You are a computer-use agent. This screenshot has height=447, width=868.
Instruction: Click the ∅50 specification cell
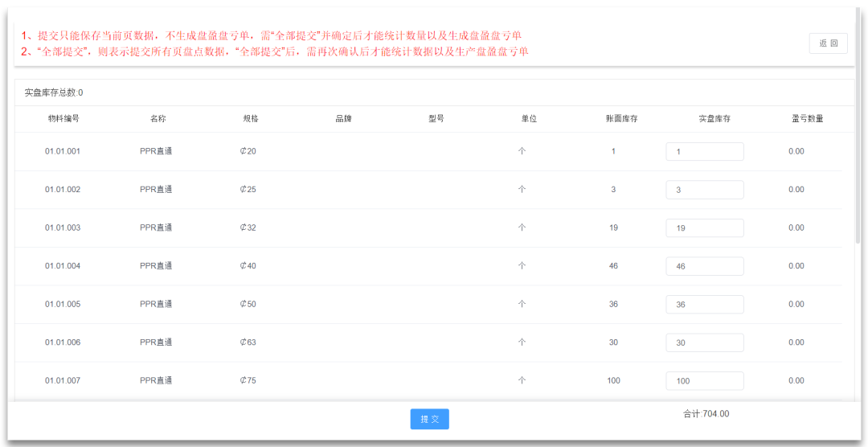(248, 304)
